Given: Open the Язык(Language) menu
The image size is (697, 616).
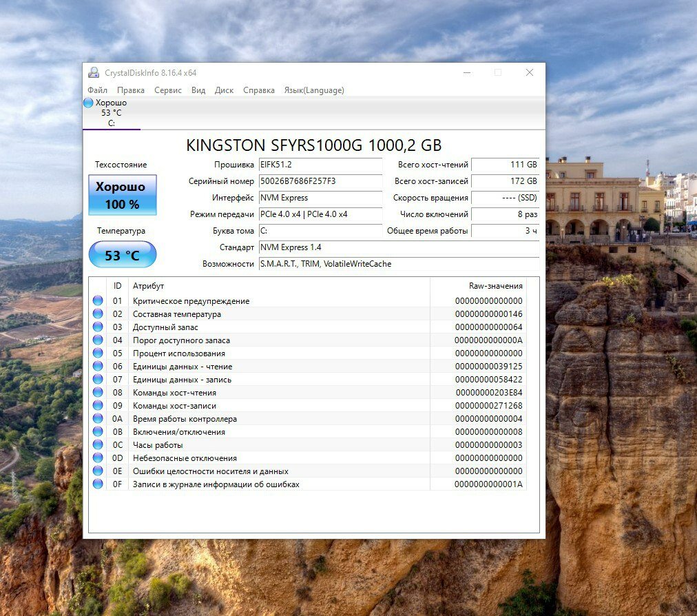Looking at the screenshot, I should [314, 90].
